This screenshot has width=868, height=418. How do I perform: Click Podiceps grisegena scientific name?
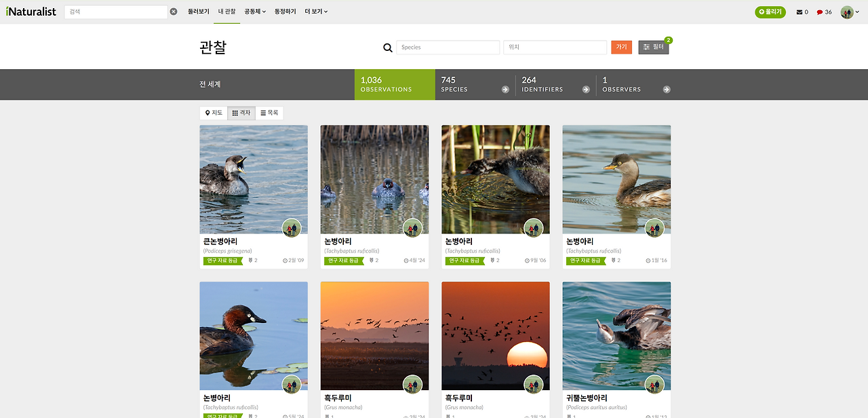[x=228, y=251]
